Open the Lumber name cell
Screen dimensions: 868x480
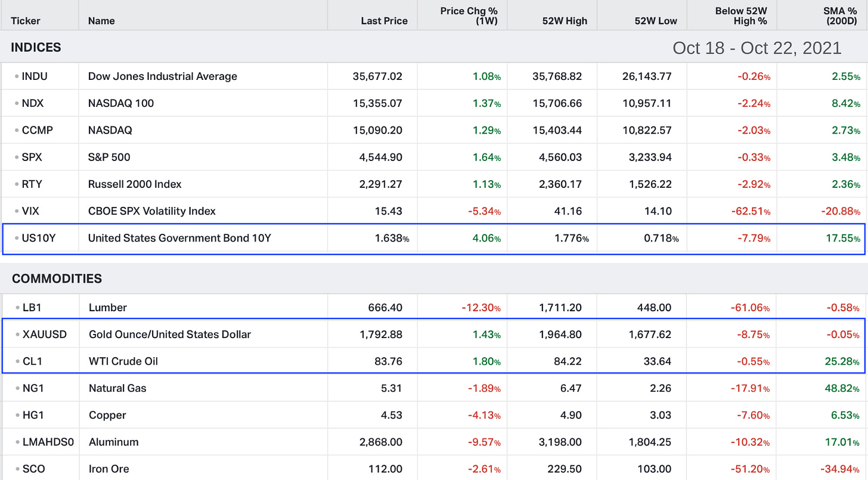tap(107, 308)
